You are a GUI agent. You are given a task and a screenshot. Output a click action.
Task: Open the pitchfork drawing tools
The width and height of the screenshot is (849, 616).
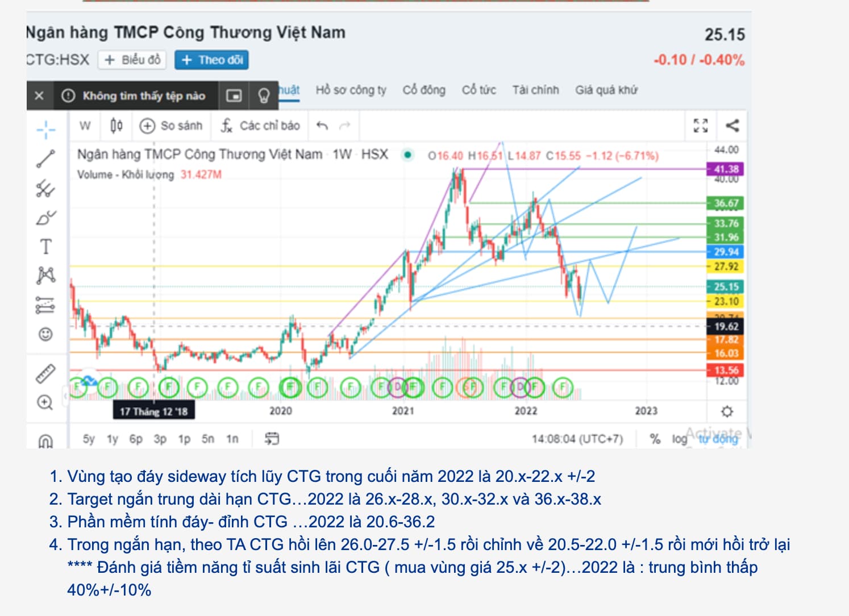(x=46, y=188)
